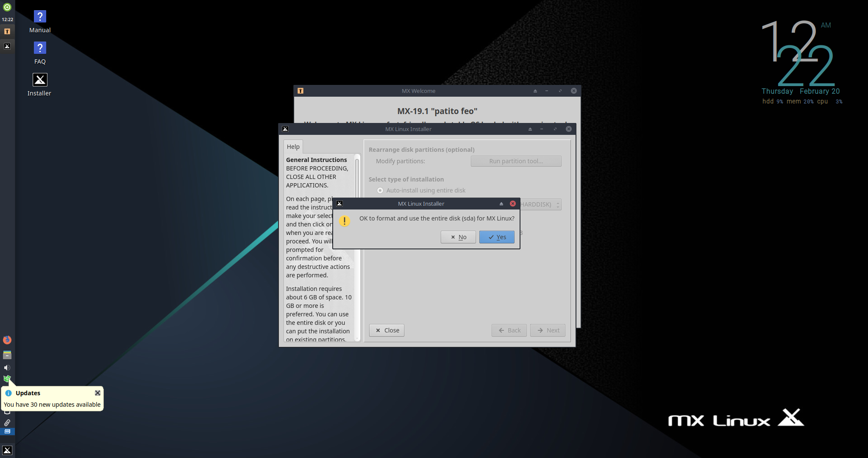Click the "Rearrange disk partitions (optional)" heading
Viewport: 868px width, 458px height.
[x=422, y=150]
